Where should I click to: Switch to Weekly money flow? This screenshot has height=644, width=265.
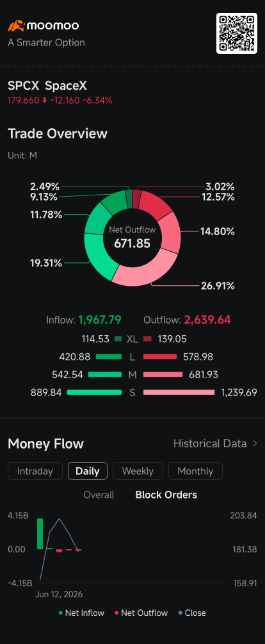point(138,471)
